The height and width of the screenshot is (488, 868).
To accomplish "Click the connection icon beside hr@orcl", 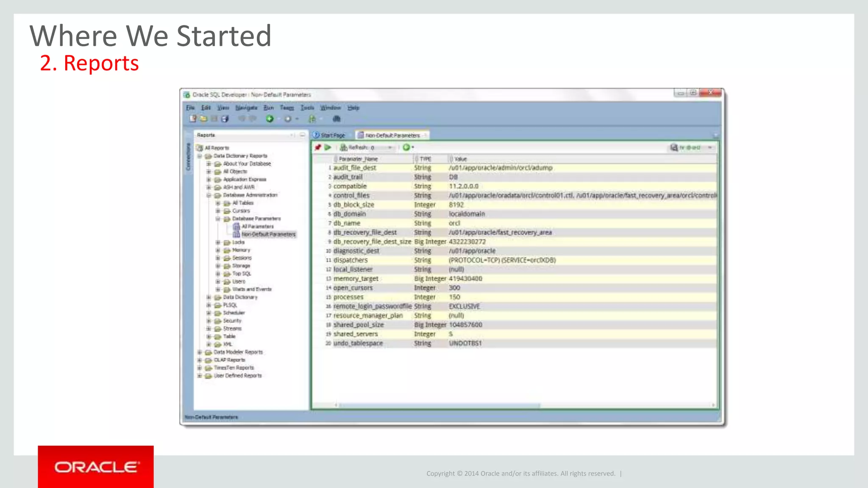I will coord(674,147).
